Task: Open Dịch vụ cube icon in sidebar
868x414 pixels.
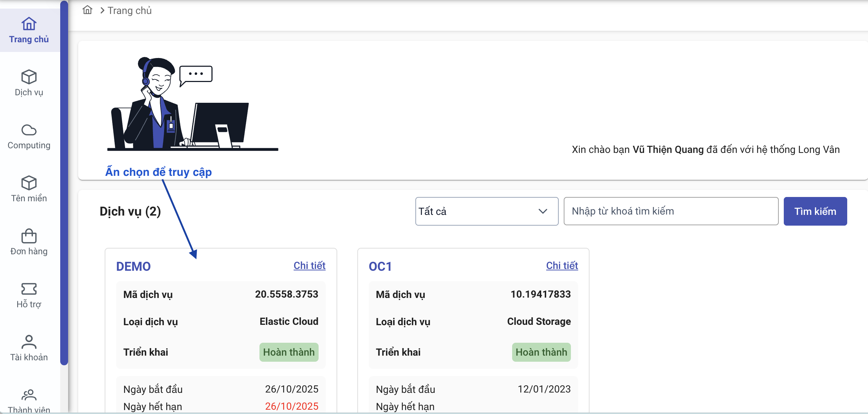Action: pos(29,77)
